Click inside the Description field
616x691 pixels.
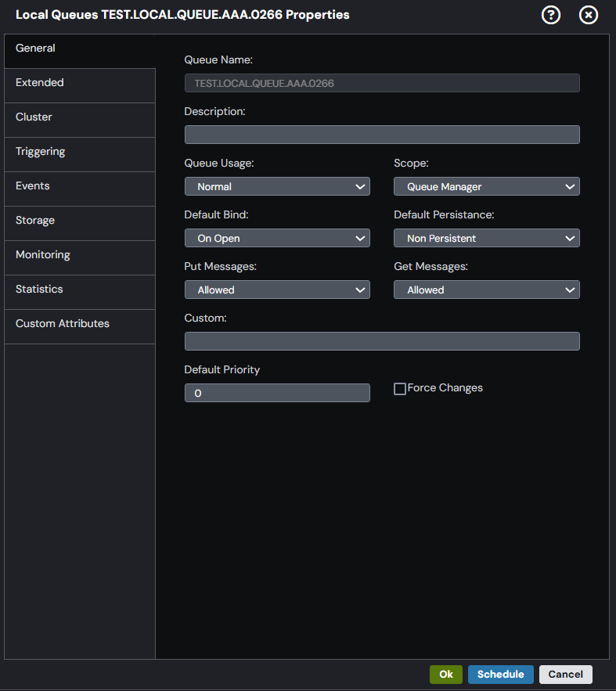click(381, 134)
